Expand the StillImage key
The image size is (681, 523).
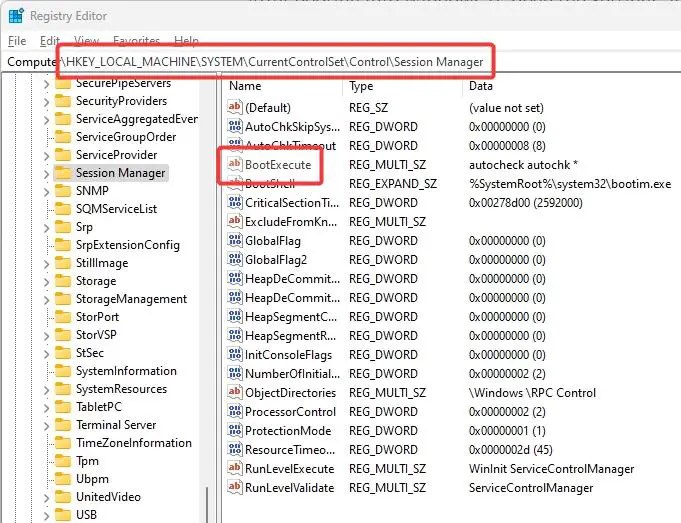46,264
